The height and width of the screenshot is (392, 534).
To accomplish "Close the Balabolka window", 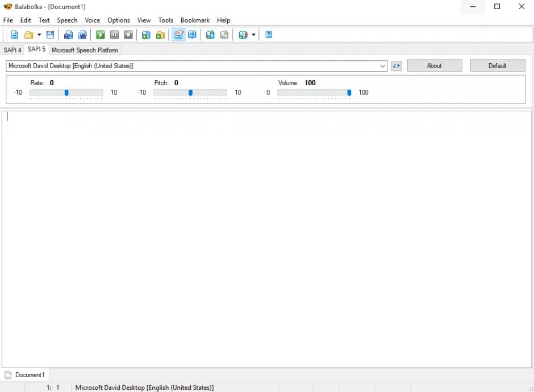I will pos(522,7).
